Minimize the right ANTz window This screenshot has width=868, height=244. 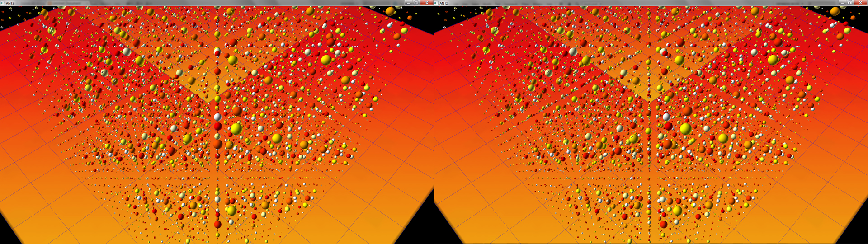click(842, 3)
